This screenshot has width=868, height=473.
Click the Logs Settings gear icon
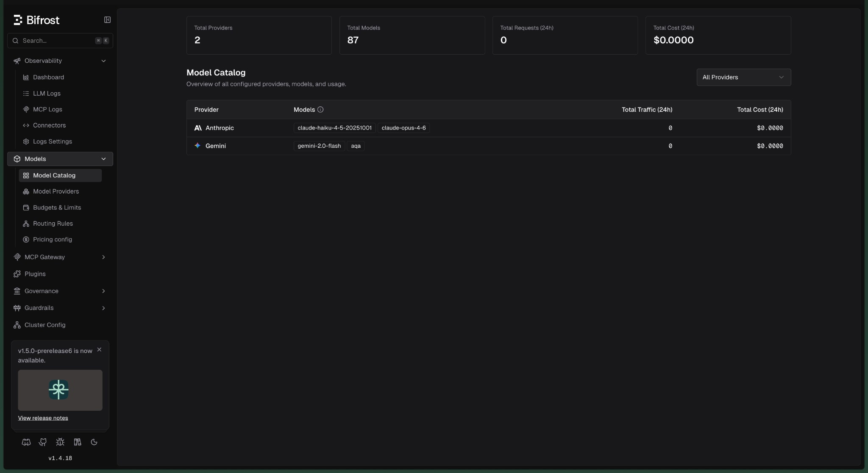[26, 141]
